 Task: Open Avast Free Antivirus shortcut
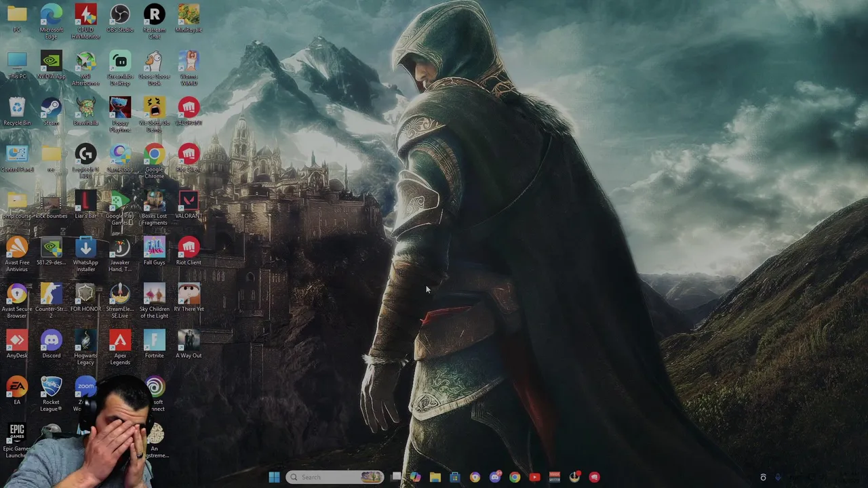pyautogui.click(x=17, y=254)
